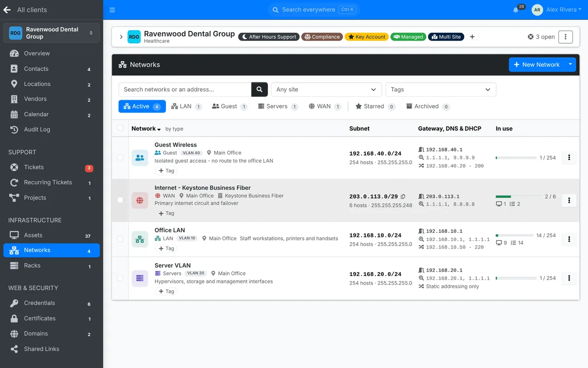588x368 pixels.
Task: Open the Ravenwood Dental Group client switcher
Action: click(51, 33)
